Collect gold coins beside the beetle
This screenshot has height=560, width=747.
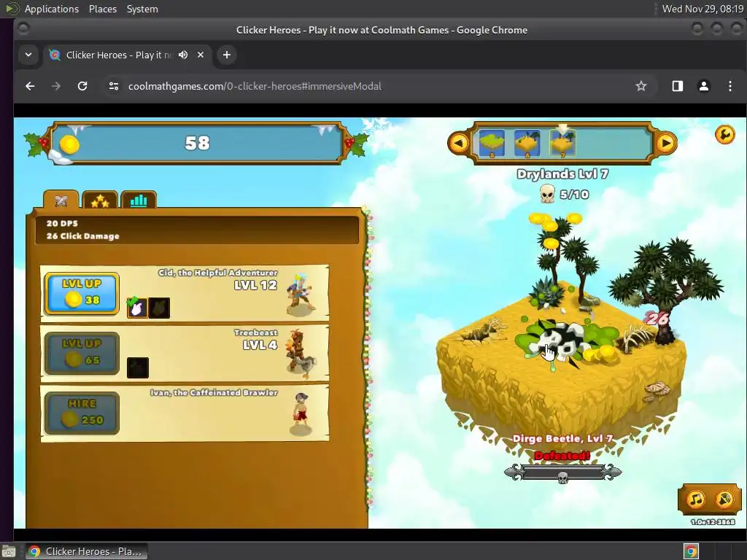pyautogui.click(x=600, y=354)
